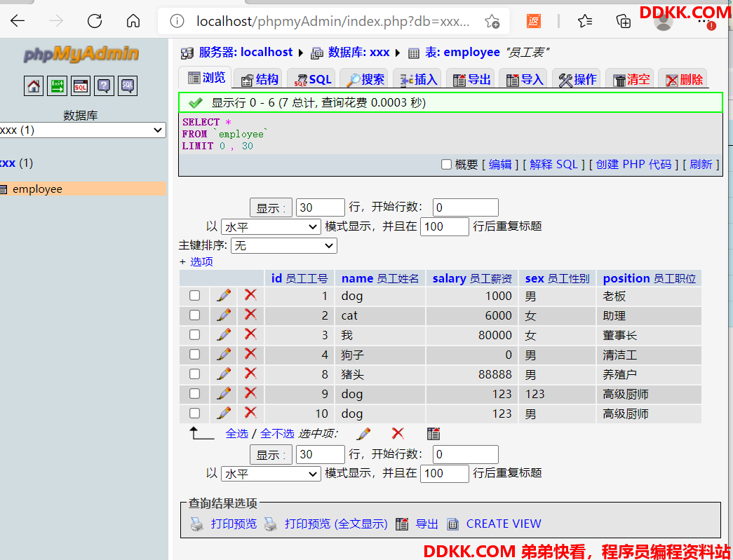Image resolution: width=733 pixels, height=560 pixels.
Task: Edit row with id 9 pencil icon
Action: [x=224, y=393]
